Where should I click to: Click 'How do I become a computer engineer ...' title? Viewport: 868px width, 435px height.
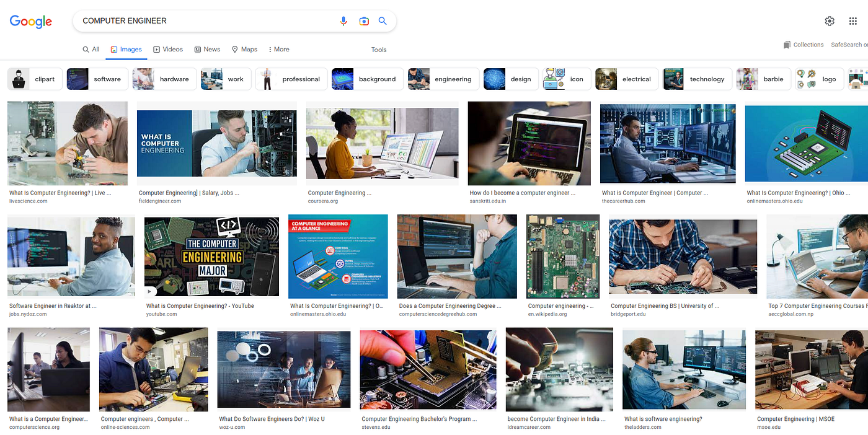(523, 193)
